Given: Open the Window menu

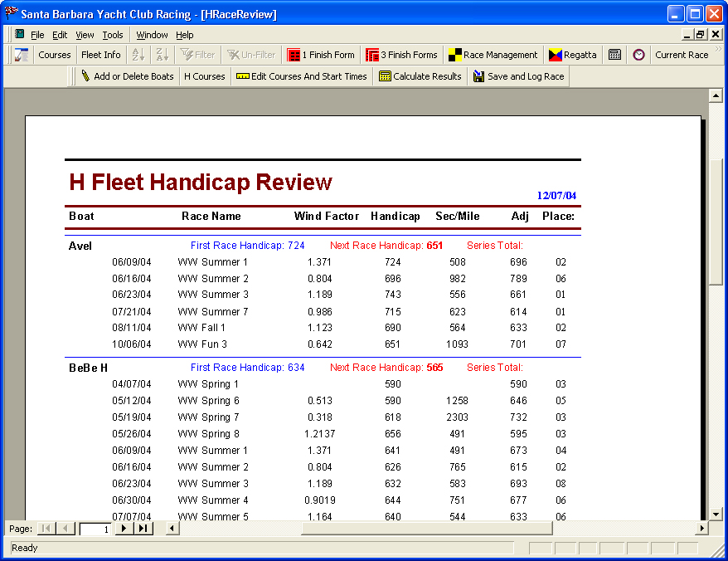Looking at the screenshot, I should click(152, 35).
